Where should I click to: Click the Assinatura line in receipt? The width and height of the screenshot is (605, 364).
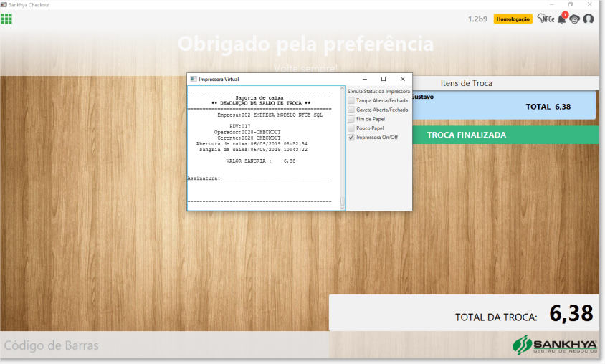pos(259,178)
